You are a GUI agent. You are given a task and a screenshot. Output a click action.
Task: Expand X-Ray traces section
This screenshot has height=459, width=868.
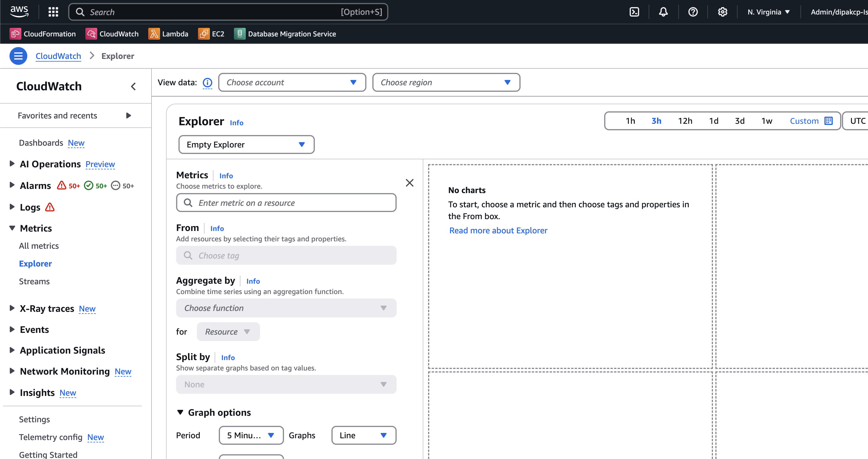coord(12,308)
